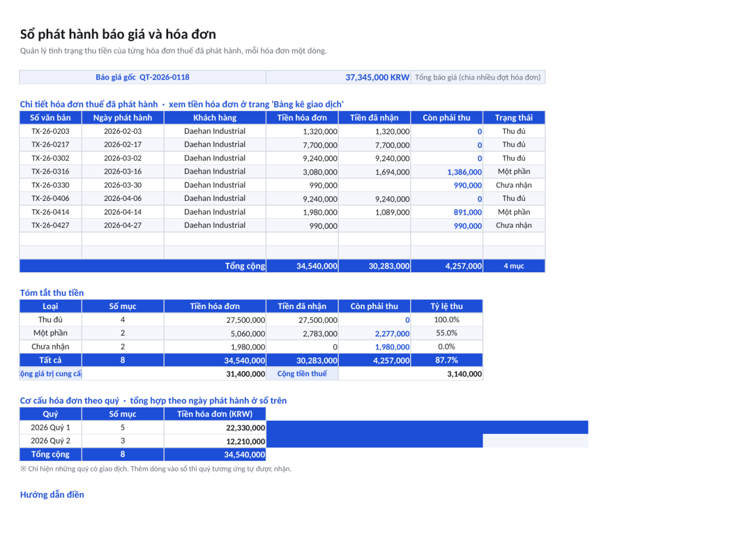This screenshot has height=535, width=756.
Task: Click the 'Loại' header in summary table
Action: [51, 306]
